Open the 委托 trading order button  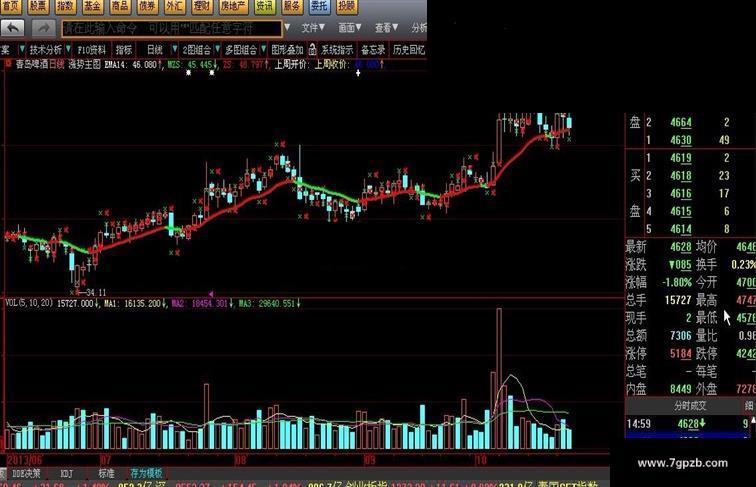(319, 6)
